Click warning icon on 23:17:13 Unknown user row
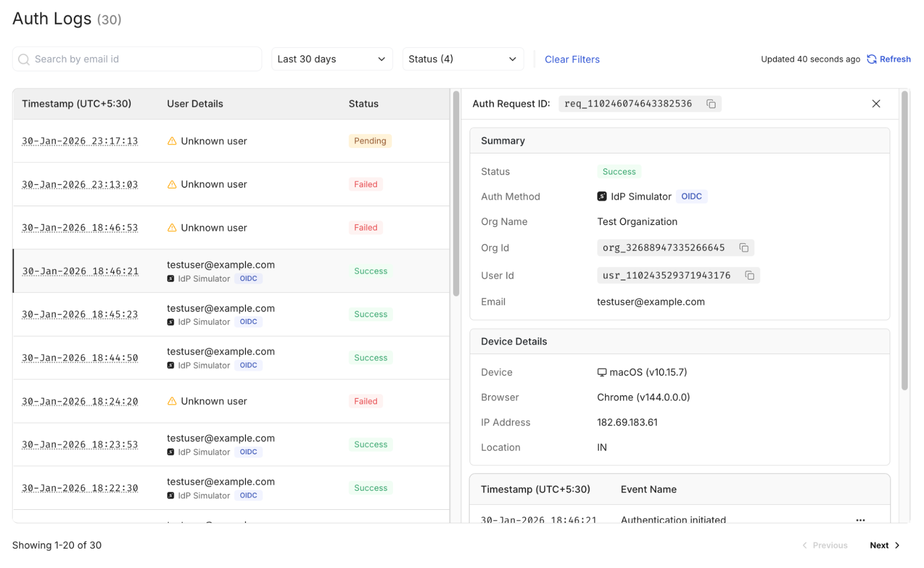 click(172, 141)
